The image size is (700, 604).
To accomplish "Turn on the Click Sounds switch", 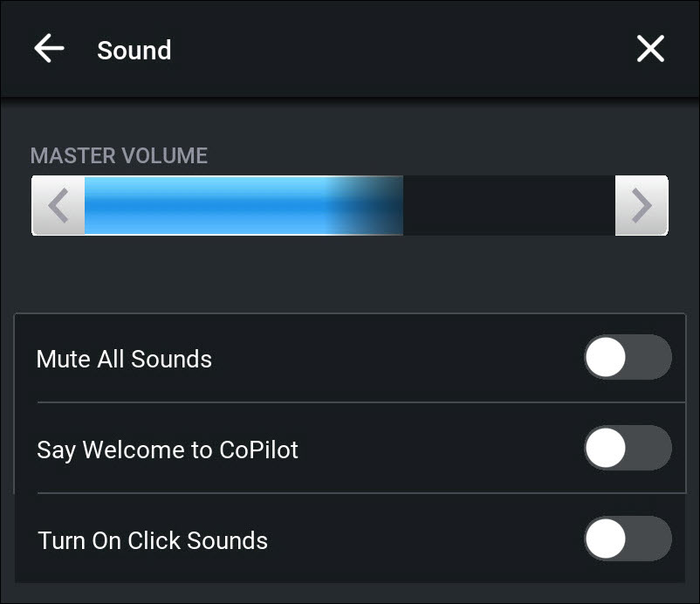I will pos(628,539).
